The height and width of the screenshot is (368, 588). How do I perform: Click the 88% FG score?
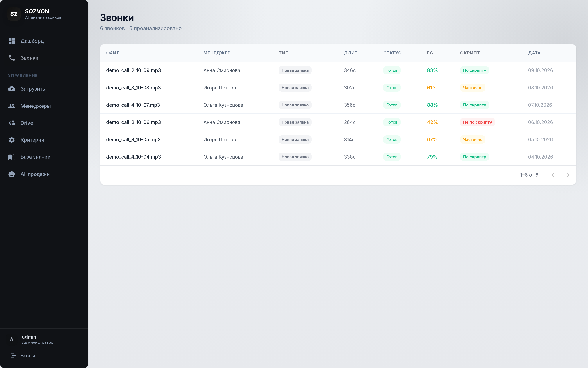point(432,105)
